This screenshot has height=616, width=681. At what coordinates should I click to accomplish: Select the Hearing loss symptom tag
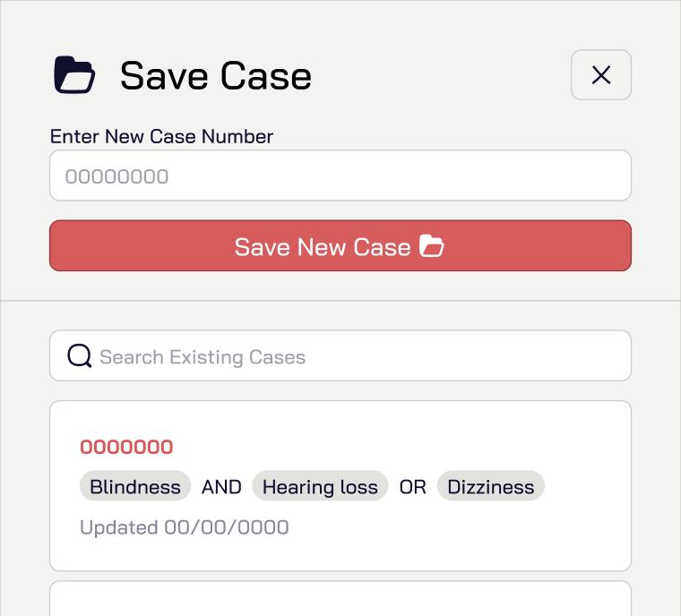tap(320, 486)
